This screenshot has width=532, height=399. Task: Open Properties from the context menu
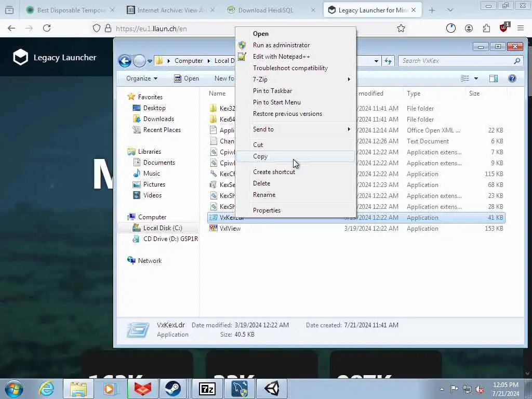(267, 210)
